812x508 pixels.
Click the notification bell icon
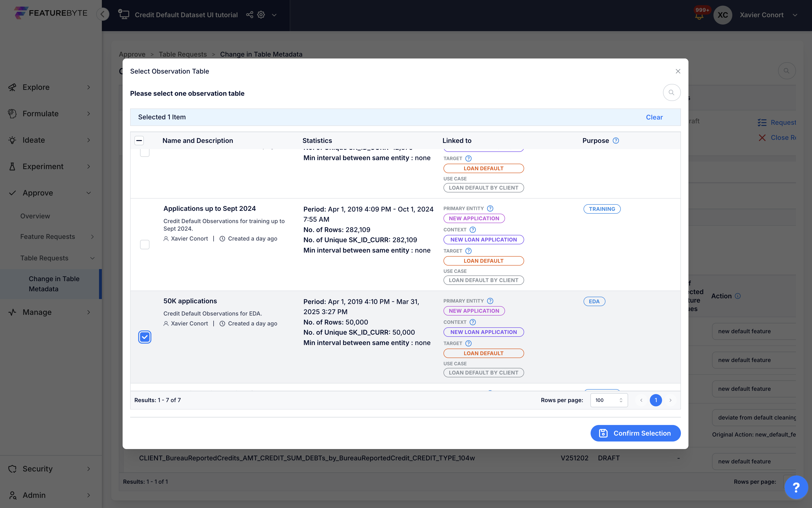click(699, 16)
